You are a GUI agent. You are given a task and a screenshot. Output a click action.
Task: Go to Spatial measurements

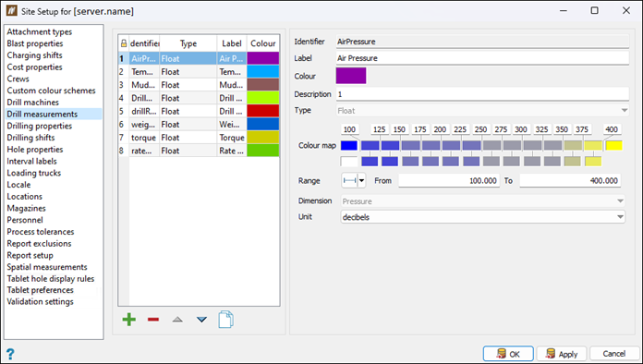pos(47,267)
